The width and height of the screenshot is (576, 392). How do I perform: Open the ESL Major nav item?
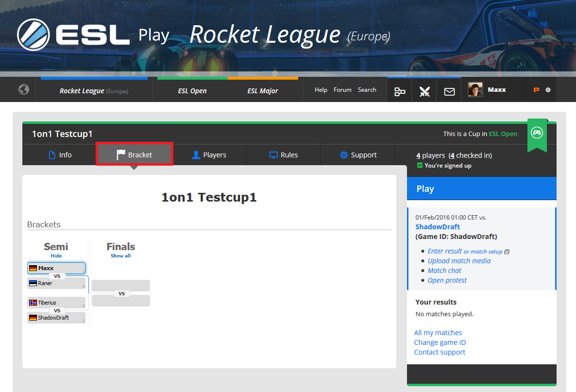[x=263, y=91]
